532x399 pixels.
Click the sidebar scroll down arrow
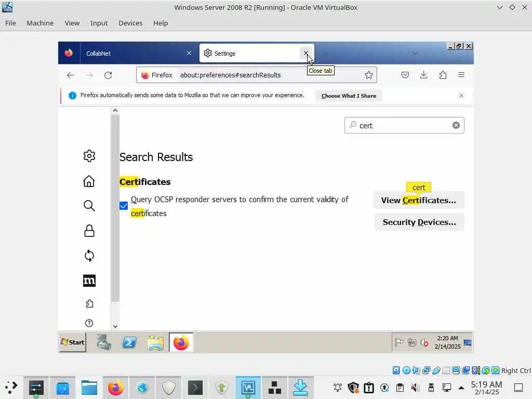(115, 326)
